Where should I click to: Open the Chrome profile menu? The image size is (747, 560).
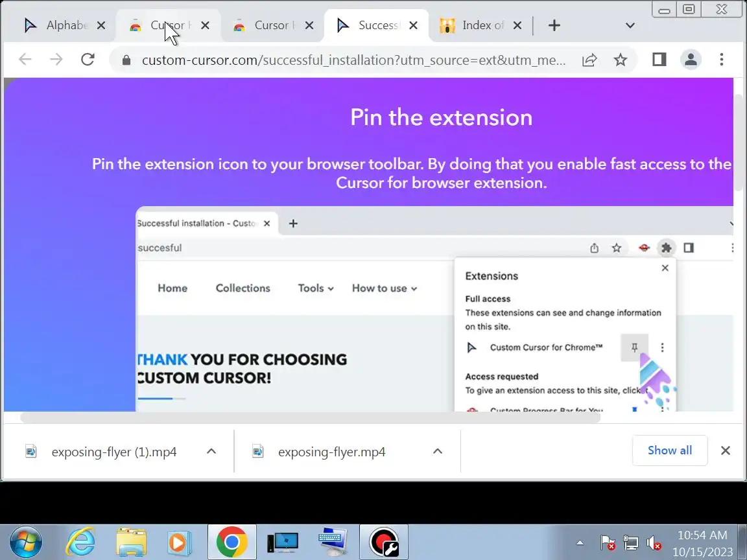click(x=691, y=60)
